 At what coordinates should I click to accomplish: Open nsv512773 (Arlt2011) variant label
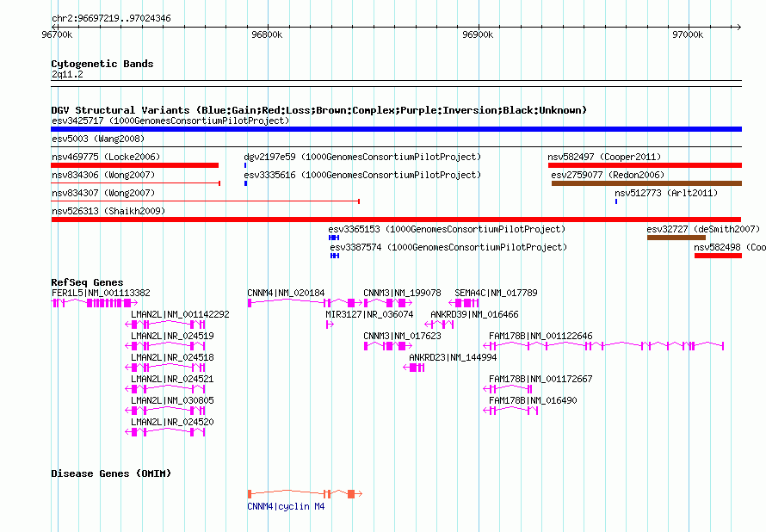pyautogui.click(x=666, y=193)
